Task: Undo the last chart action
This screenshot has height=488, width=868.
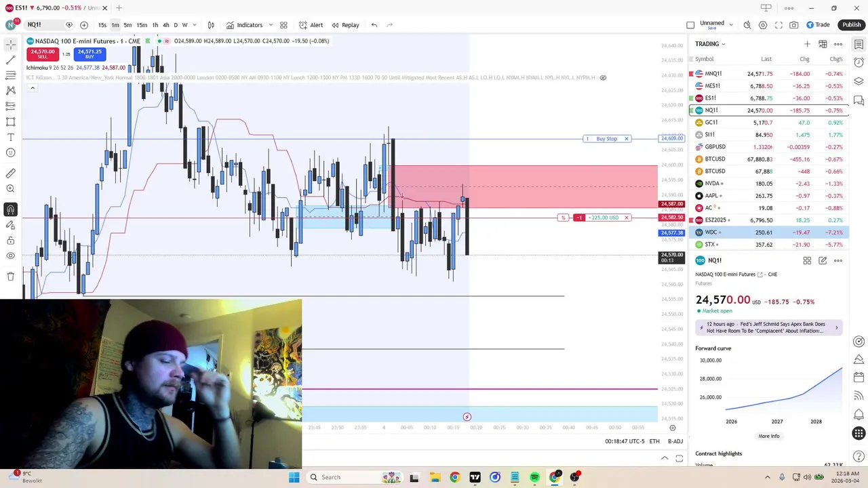Action: pyautogui.click(x=374, y=25)
